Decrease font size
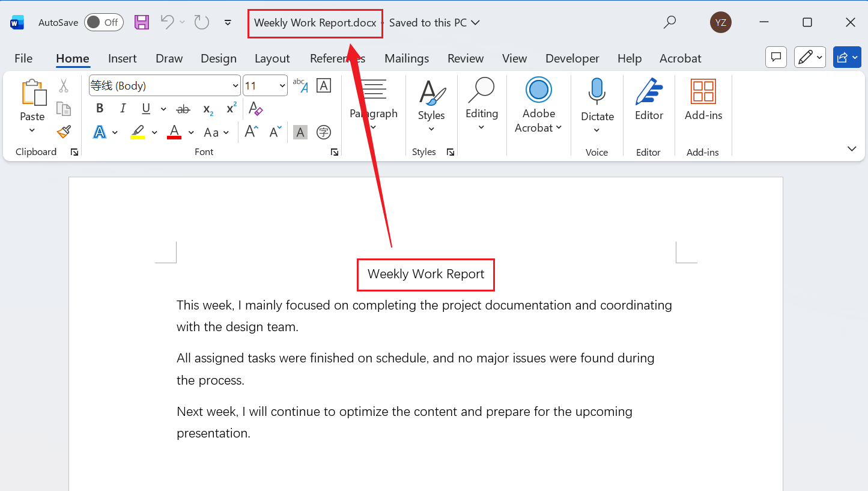Image resolution: width=868 pixels, height=491 pixels. tap(276, 132)
